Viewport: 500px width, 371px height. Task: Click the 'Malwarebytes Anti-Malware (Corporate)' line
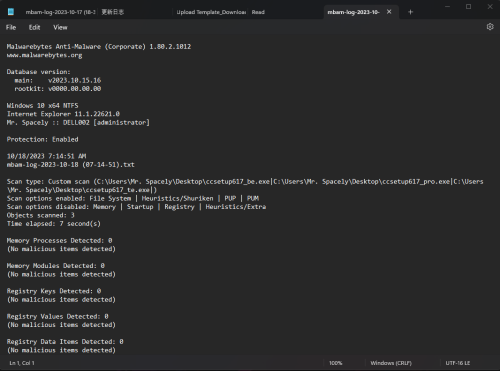click(x=99, y=47)
